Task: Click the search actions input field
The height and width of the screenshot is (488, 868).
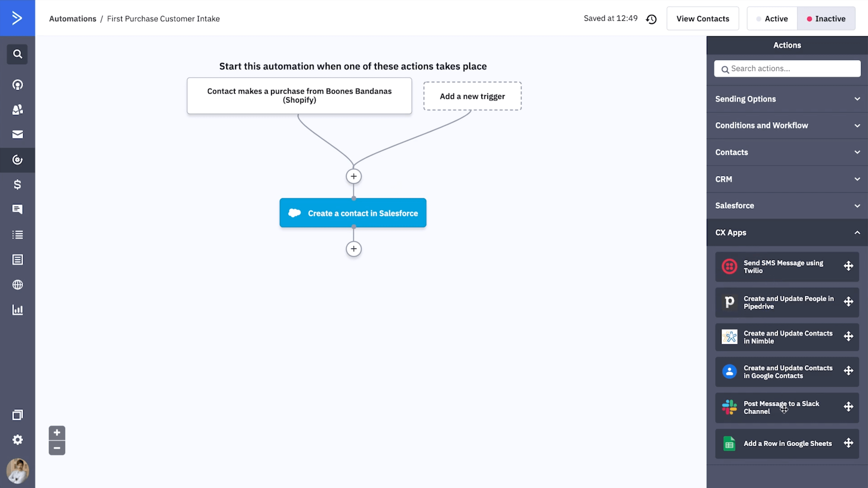Action: (787, 68)
